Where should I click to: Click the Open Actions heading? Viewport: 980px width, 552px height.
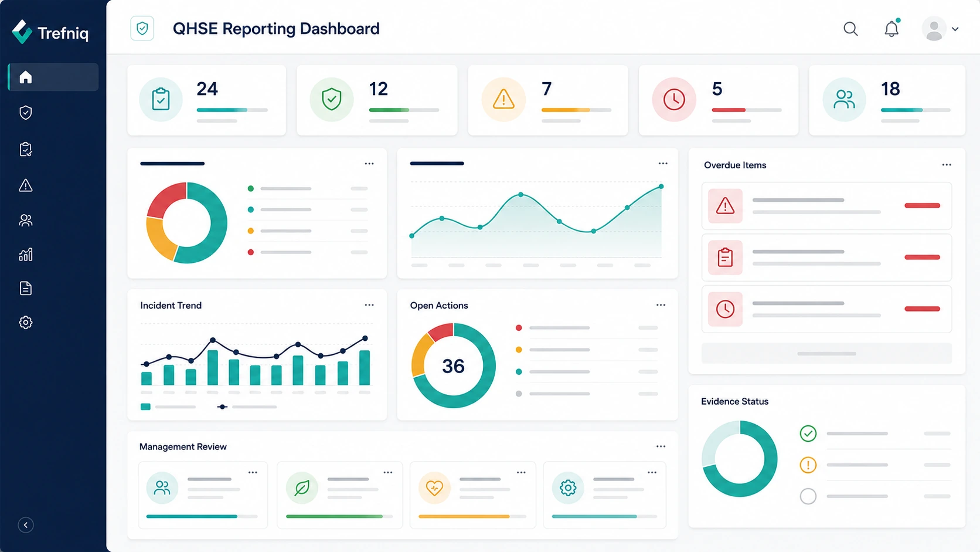pyautogui.click(x=439, y=306)
